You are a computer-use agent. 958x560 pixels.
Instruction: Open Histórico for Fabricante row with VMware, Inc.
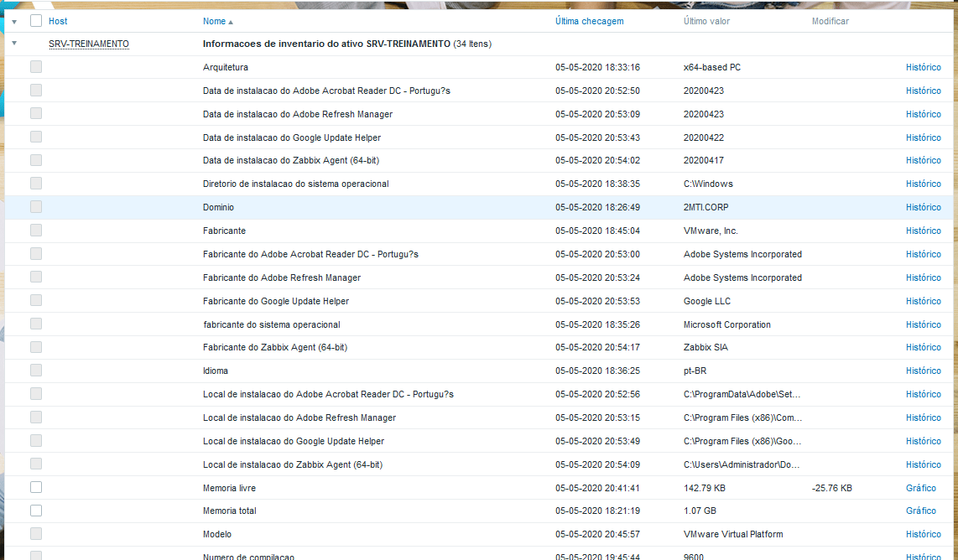tap(923, 231)
